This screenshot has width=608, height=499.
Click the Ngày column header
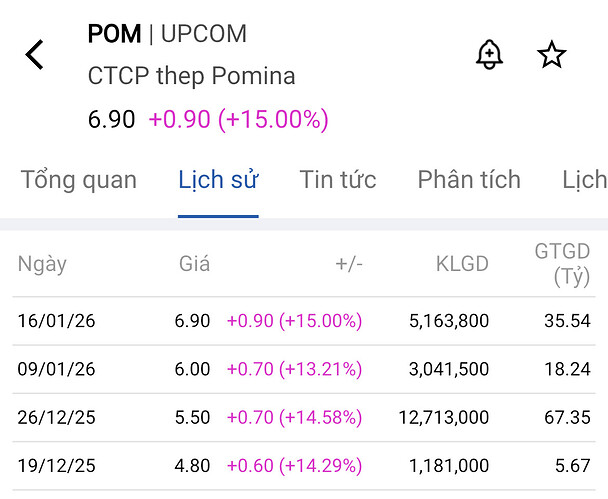42,264
